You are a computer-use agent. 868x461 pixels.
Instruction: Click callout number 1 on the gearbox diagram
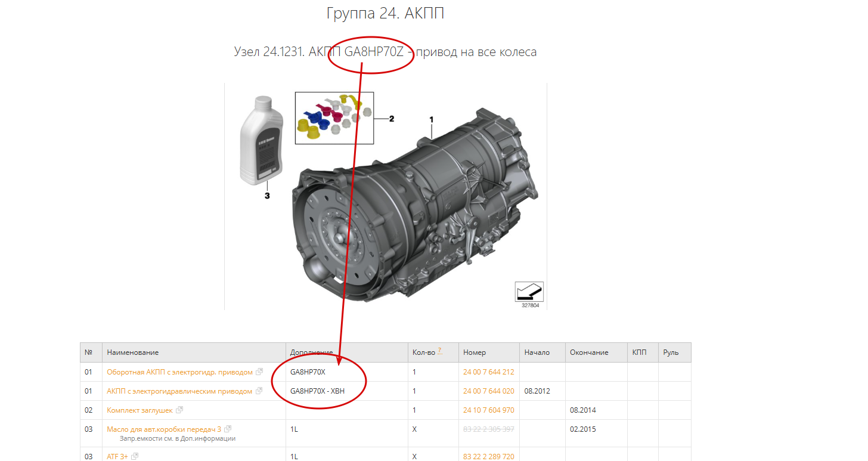click(x=432, y=119)
